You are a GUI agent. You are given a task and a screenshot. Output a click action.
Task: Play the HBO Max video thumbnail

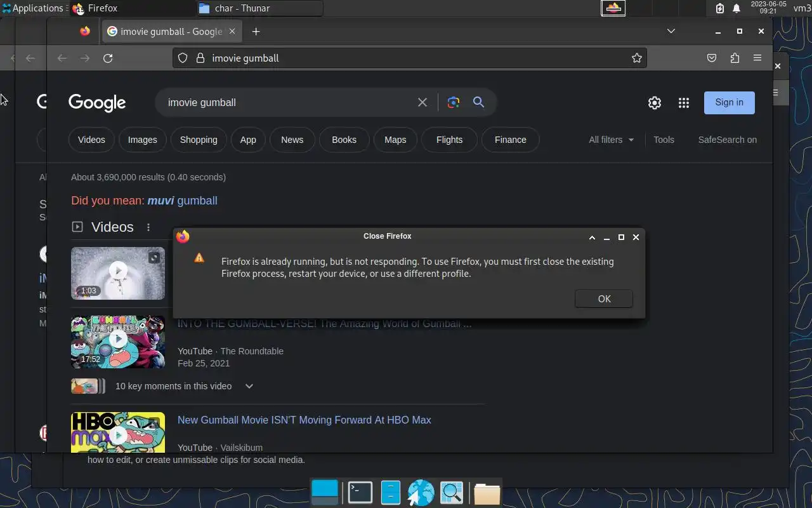click(x=118, y=432)
